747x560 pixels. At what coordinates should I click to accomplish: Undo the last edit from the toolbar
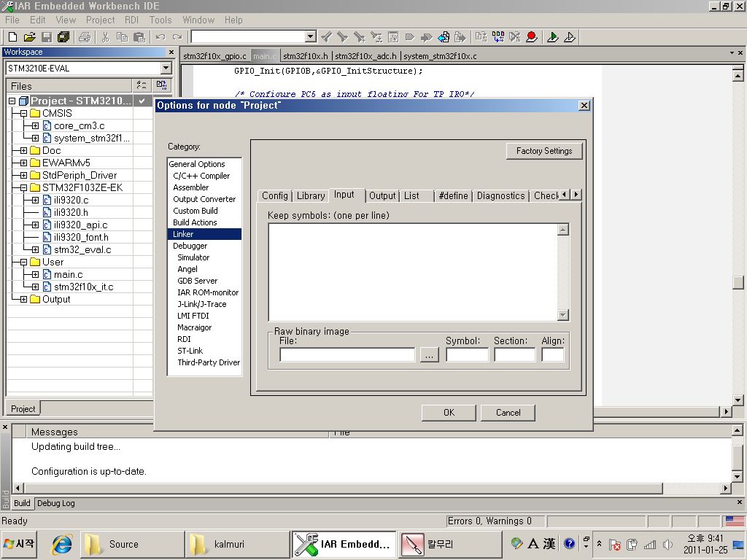(x=160, y=36)
